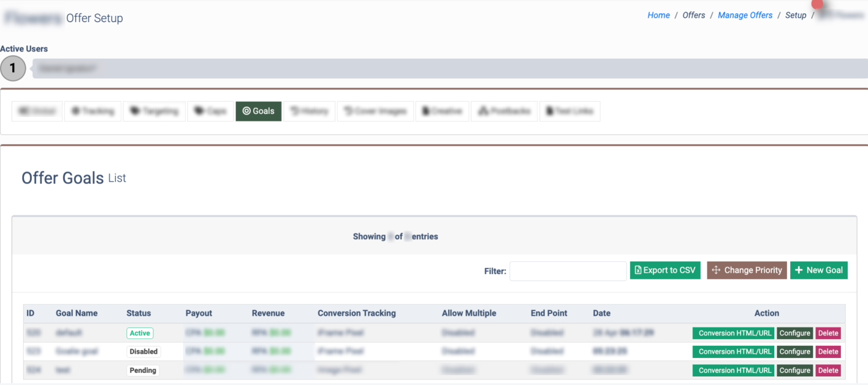Select the Caps tab icon
This screenshot has width=868, height=385.
[x=199, y=111]
